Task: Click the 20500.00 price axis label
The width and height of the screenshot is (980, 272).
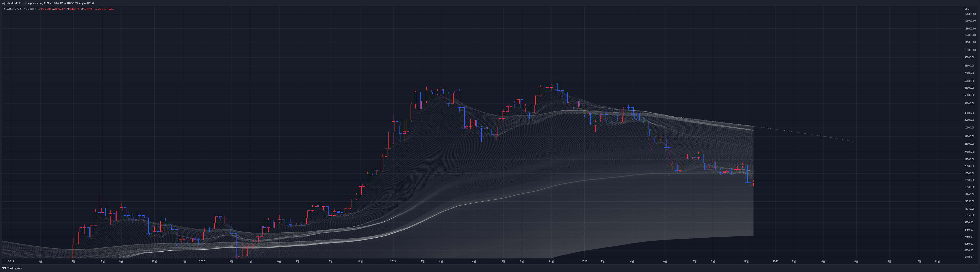Action: click(x=969, y=166)
